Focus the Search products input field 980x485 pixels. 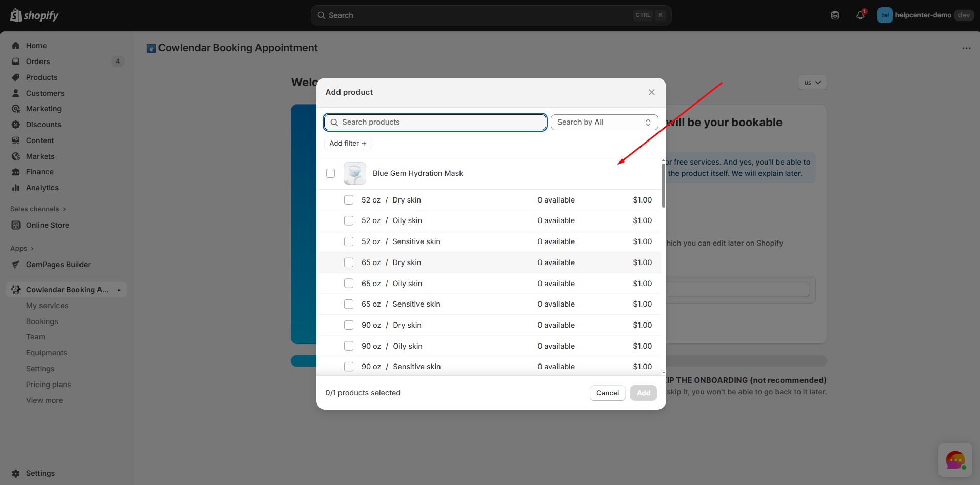pos(441,122)
